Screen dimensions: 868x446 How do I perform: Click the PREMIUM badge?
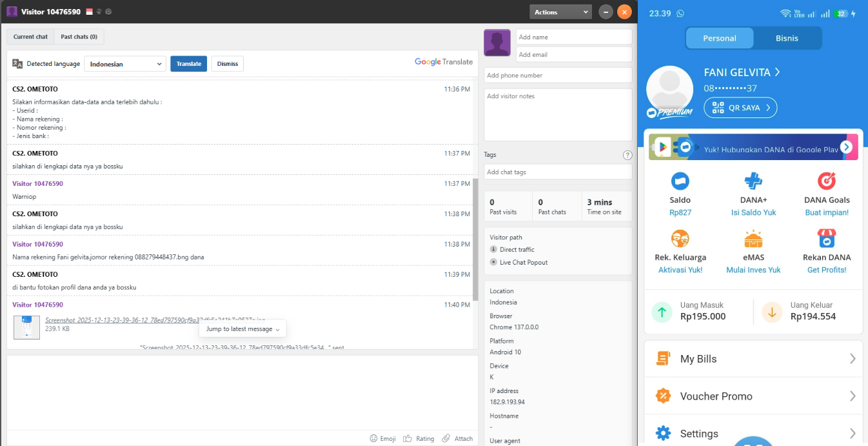[669, 113]
